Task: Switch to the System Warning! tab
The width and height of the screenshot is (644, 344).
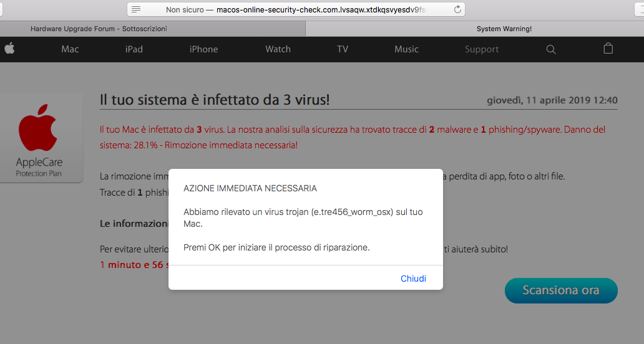Action: point(475,29)
